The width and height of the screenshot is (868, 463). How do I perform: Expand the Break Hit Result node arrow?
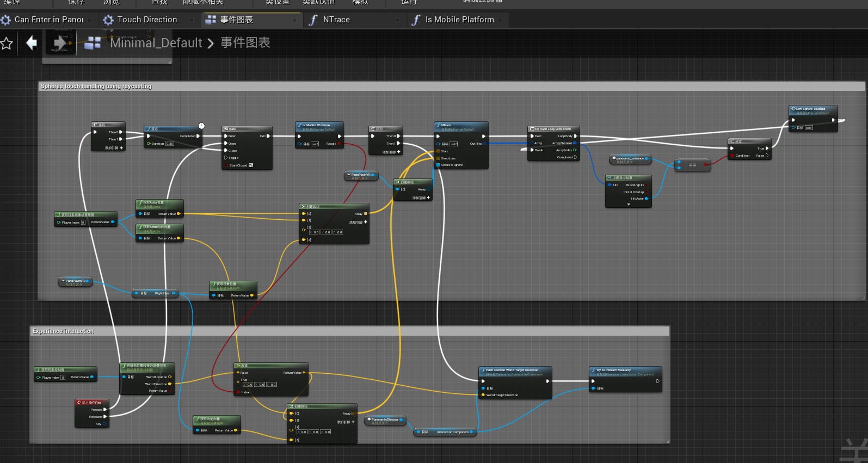point(629,205)
